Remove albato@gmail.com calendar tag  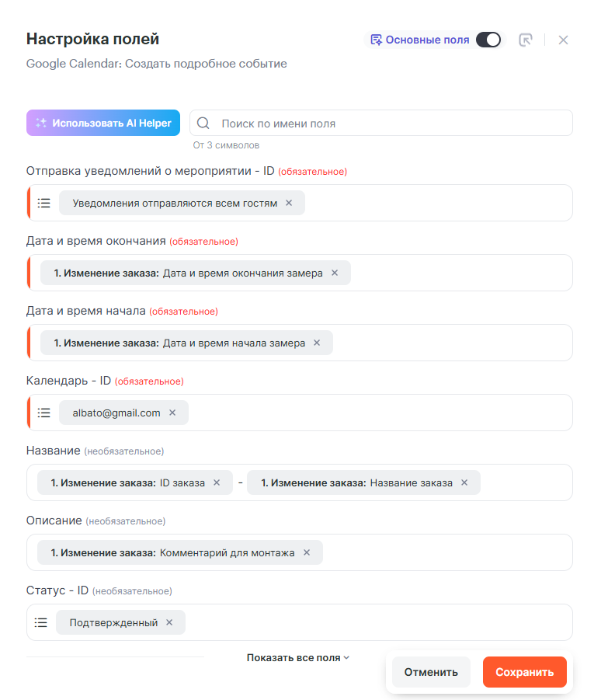pyautogui.click(x=172, y=413)
